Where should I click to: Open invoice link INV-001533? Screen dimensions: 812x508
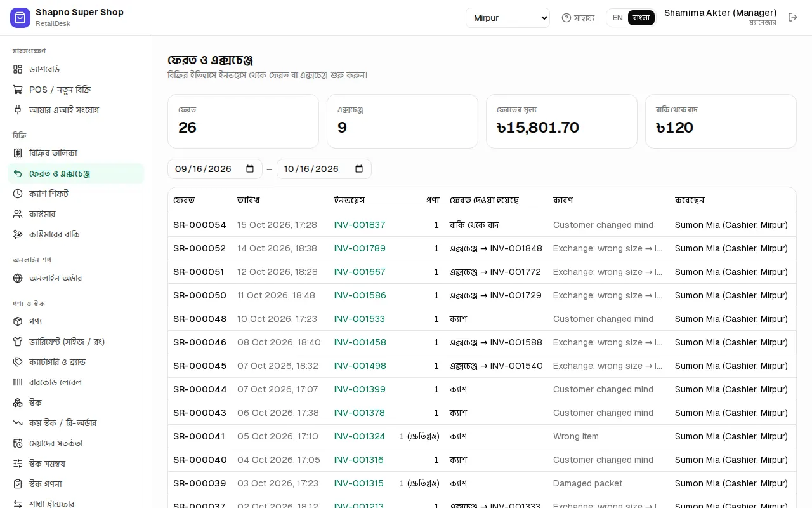tap(360, 319)
